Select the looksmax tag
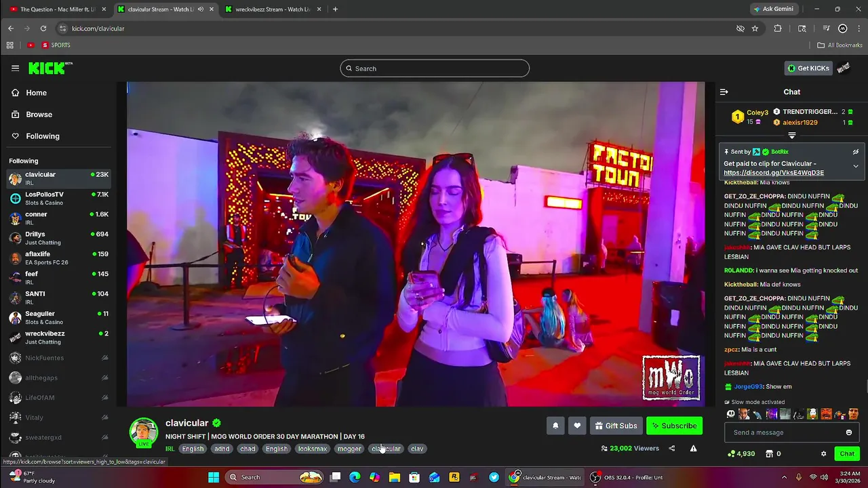The image size is (868, 488). point(313,449)
